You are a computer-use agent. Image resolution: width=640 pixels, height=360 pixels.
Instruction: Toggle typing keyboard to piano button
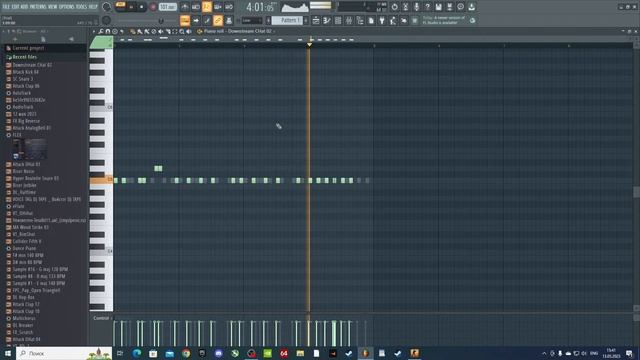[x=185, y=20]
